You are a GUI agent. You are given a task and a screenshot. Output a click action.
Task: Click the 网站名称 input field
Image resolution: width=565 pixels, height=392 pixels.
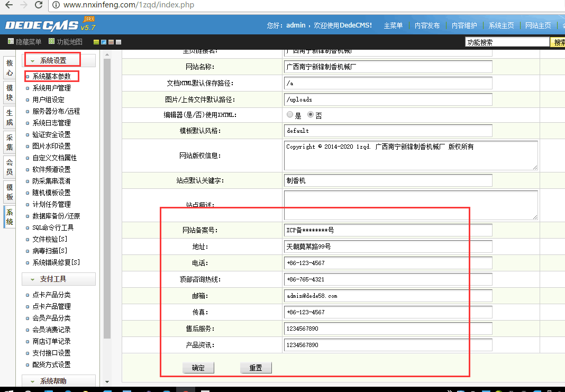click(x=388, y=67)
